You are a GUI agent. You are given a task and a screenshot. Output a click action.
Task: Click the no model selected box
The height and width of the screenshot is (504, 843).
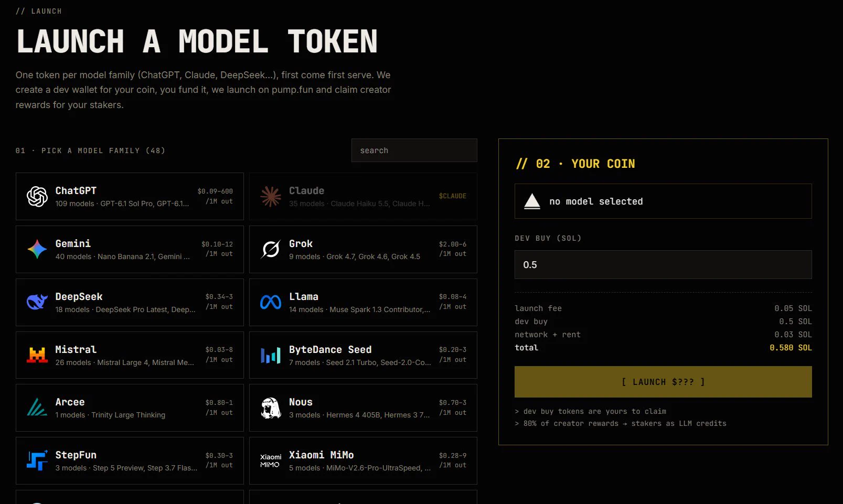coord(663,201)
